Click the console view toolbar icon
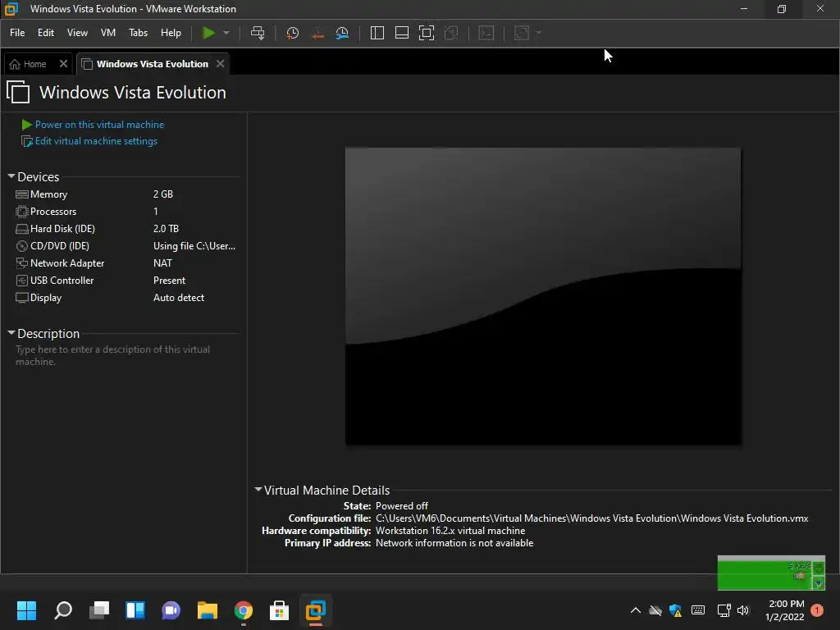The width and height of the screenshot is (840, 630). [486, 33]
